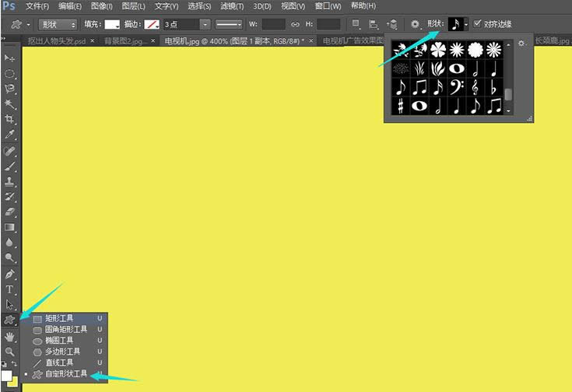Pick the sharp sign shape
Screen dimensions: 572x392
[401, 106]
